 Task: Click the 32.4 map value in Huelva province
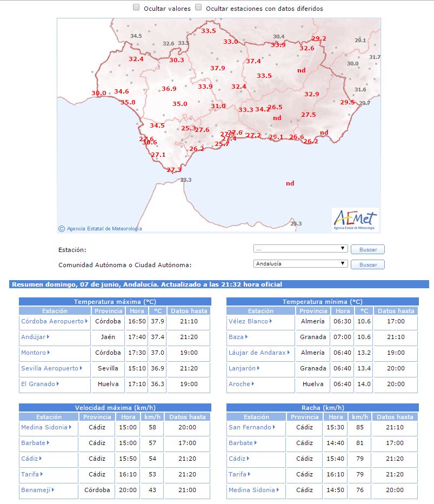(x=136, y=59)
